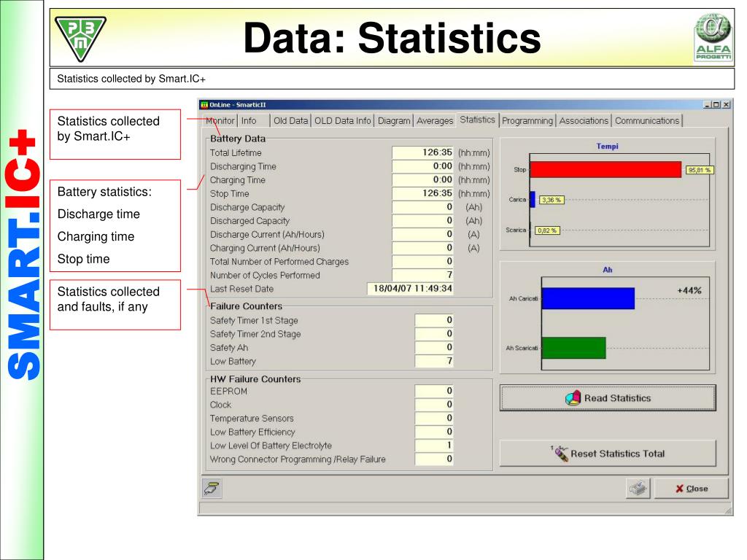Screen dimensions: 747x560
Task: Click the Clock failure counter field
Action: [434, 404]
